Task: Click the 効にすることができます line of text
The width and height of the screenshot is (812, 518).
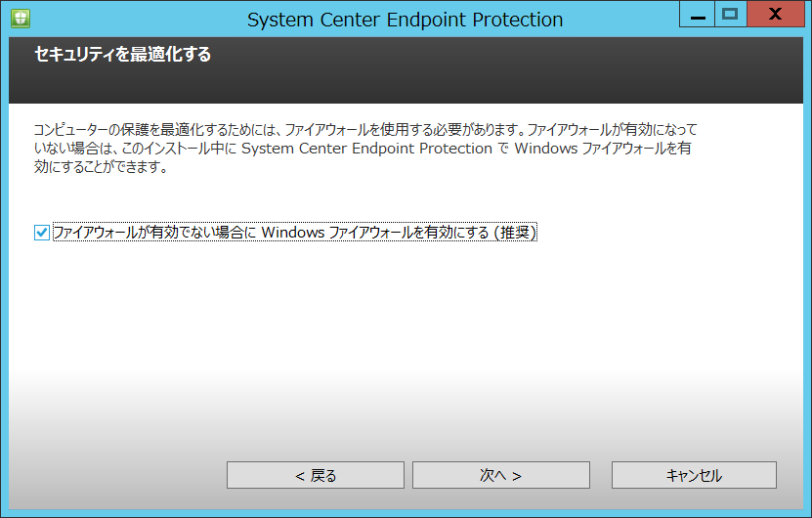Action: [101, 167]
